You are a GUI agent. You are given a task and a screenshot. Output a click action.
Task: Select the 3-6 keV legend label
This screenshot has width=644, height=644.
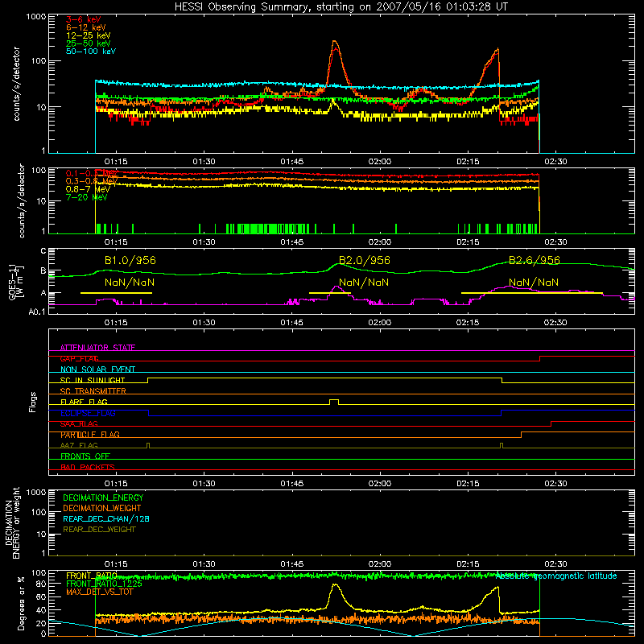coord(84,19)
